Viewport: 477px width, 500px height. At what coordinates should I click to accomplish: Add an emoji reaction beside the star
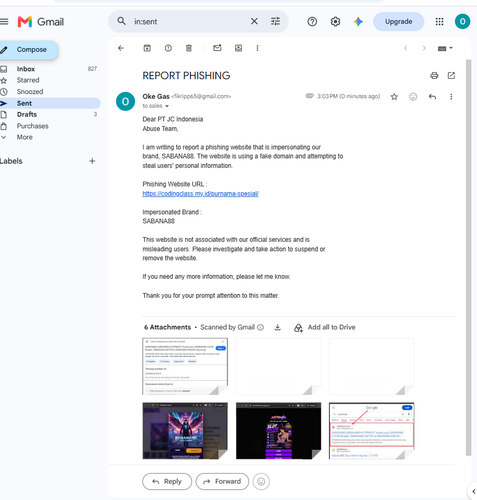tap(413, 97)
